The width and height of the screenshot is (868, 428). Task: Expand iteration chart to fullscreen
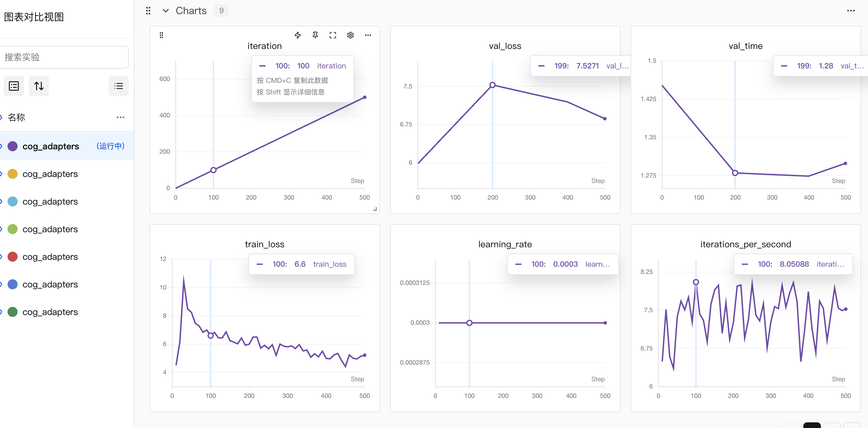click(333, 35)
